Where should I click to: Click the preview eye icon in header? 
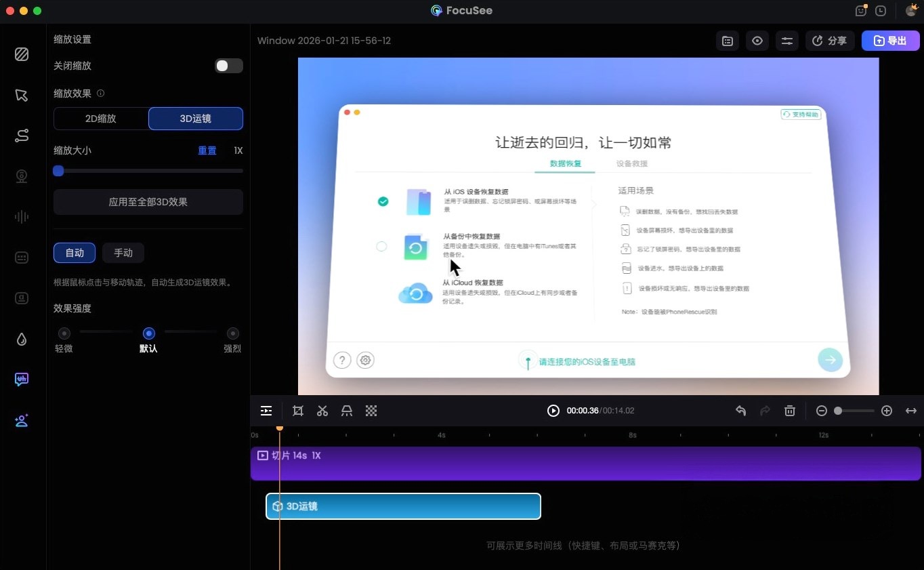click(757, 41)
